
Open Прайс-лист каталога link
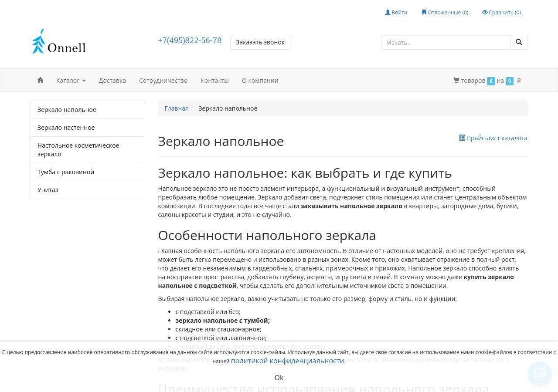pyautogui.click(x=493, y=138)
